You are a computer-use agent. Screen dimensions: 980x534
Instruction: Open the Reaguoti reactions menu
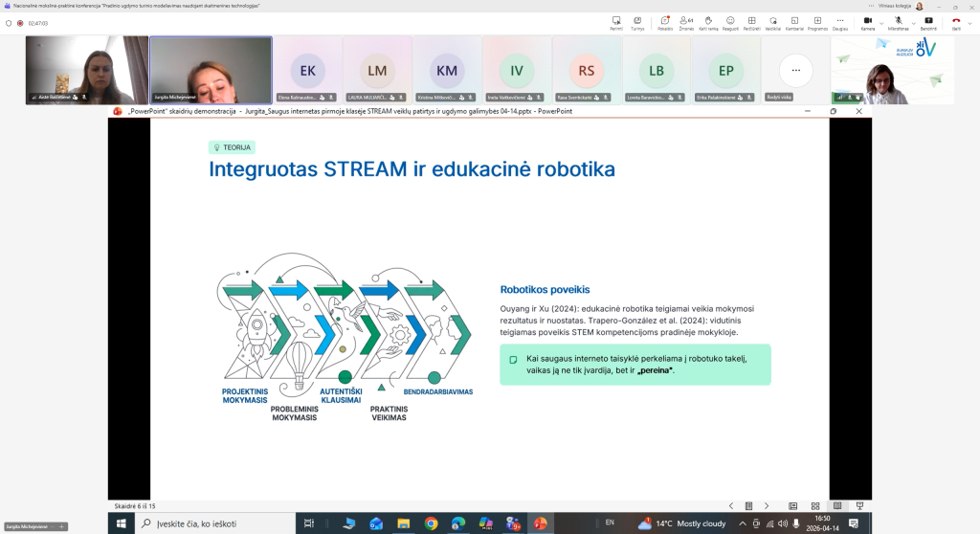click(730, 21)
